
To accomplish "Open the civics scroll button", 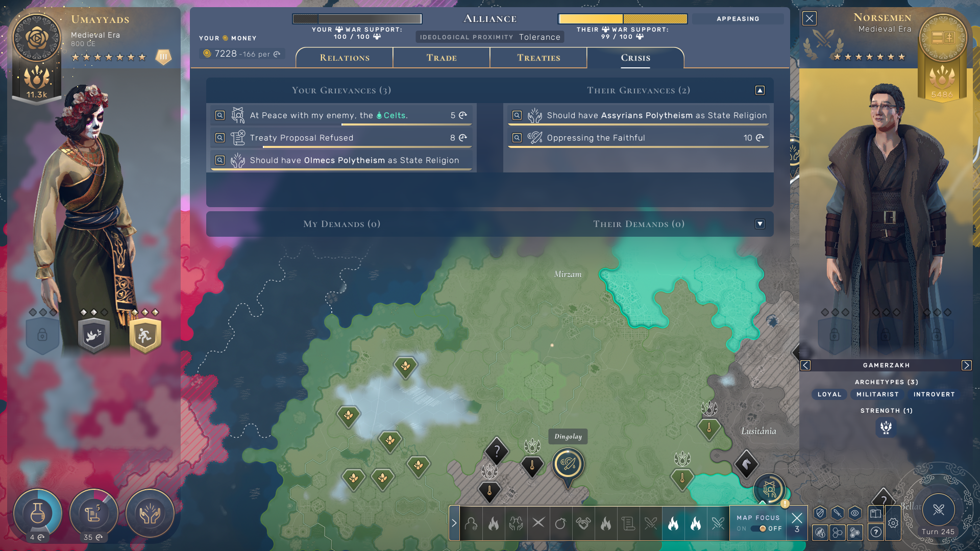I will tap(93, 513).
